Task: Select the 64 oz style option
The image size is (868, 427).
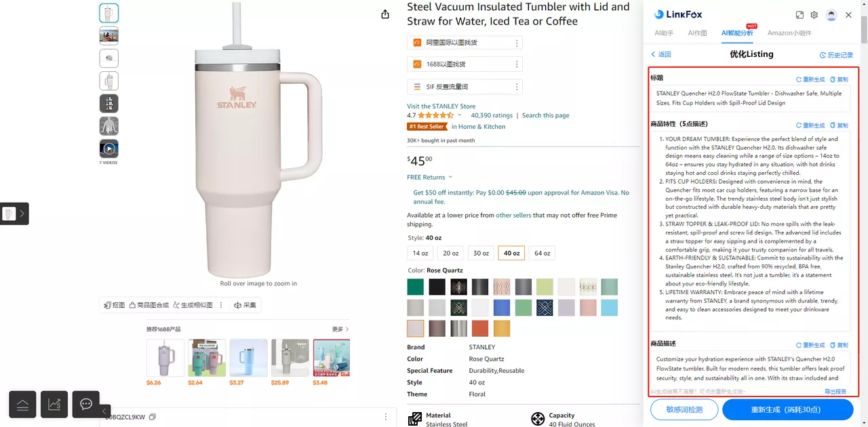Action: click(x=542, y=253)
